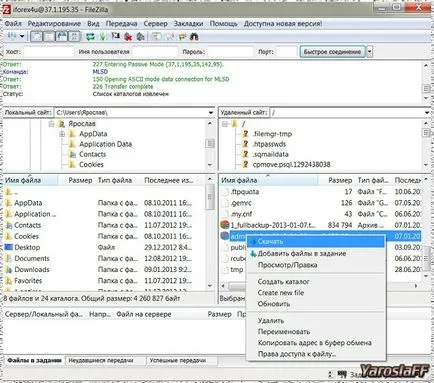Image resolution: width=434 pixels, height=383 pixels.
Task: Toggle remote directory tree display
Action: click(x=62, y=36)
